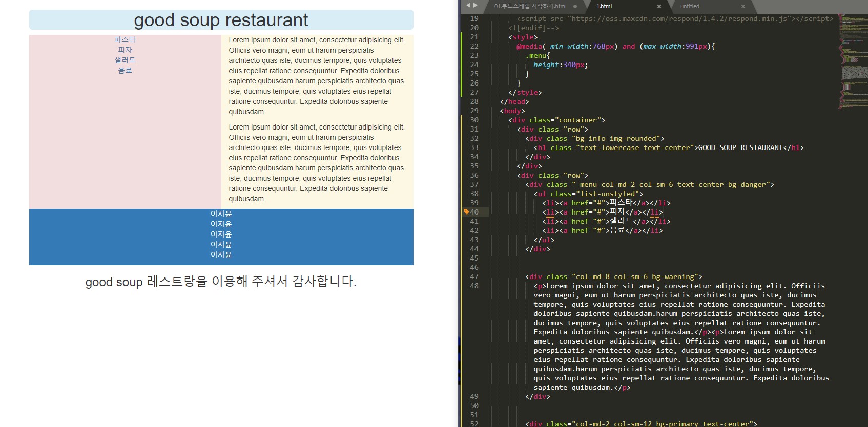Go to previous tab with left arrow
This screenshot has width=868, height=427.
tap(468, 5)
